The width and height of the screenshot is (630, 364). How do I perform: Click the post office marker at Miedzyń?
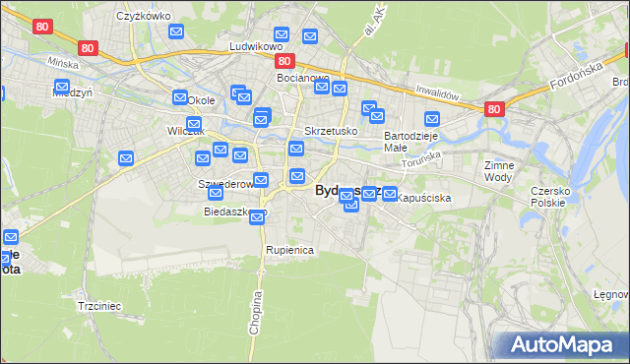click(62, 87)
